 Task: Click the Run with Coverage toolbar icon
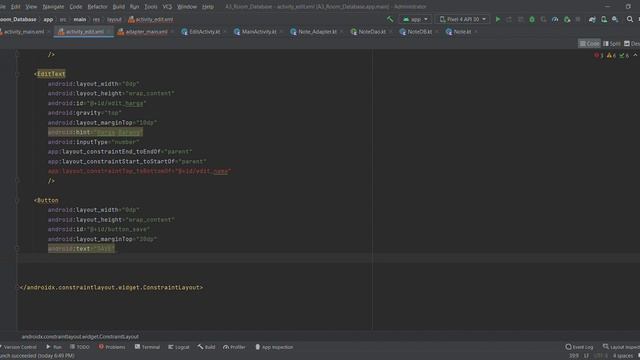click(x=543, y=19)
